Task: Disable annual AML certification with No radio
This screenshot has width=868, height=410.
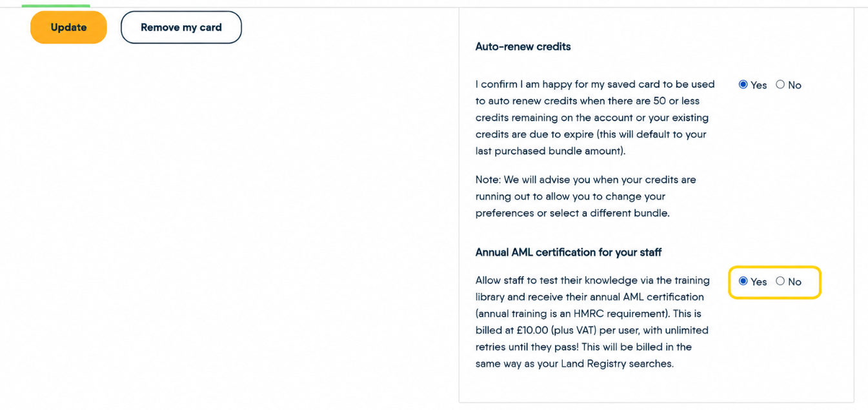Action: tap(780, 281)
